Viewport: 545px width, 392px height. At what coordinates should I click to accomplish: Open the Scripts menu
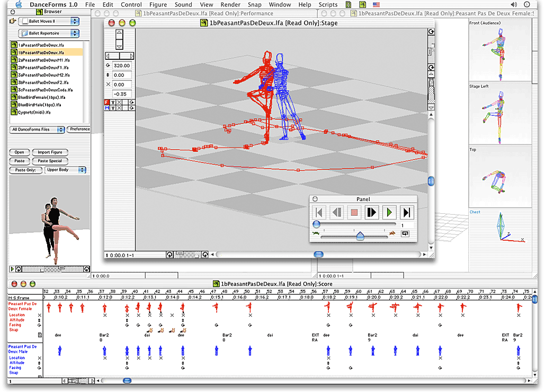pos(328,4)
